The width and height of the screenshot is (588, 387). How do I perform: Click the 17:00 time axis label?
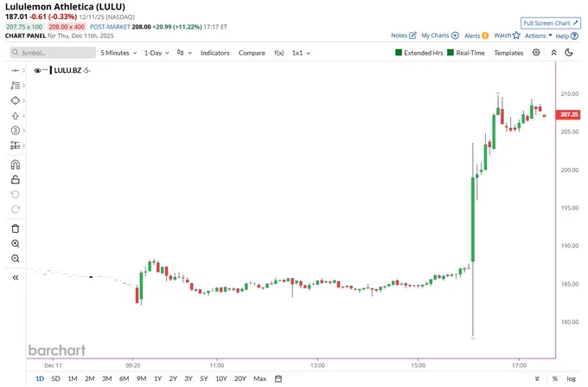(x=519, y=365)
